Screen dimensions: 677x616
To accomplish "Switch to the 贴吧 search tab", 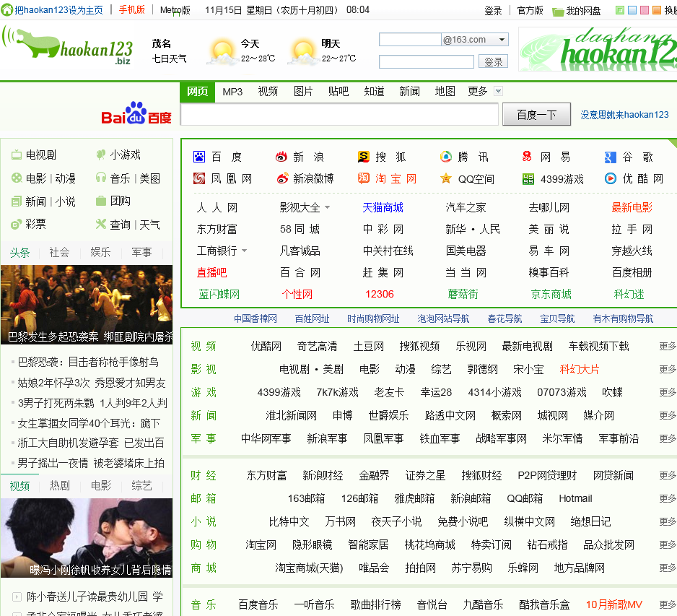I will [338, 91].
